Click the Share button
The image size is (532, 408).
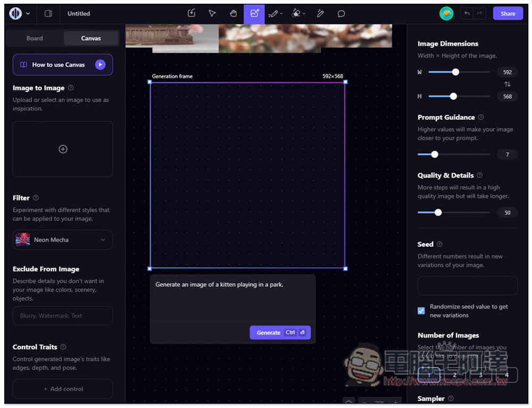(508, 14)
